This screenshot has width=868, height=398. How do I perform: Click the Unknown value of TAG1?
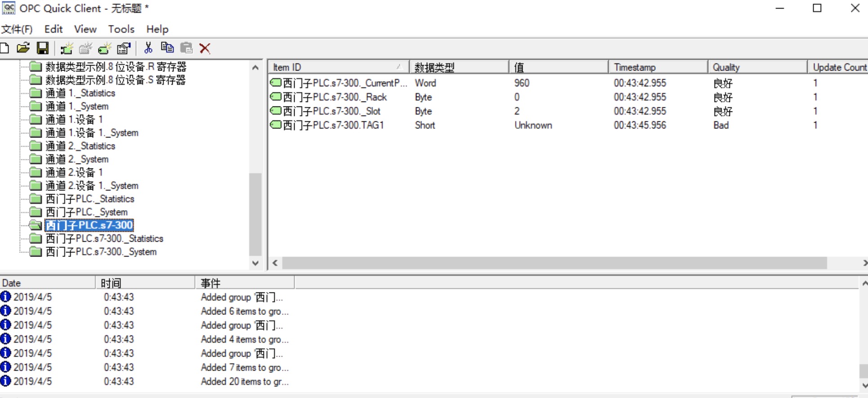[x=533, y=125]
